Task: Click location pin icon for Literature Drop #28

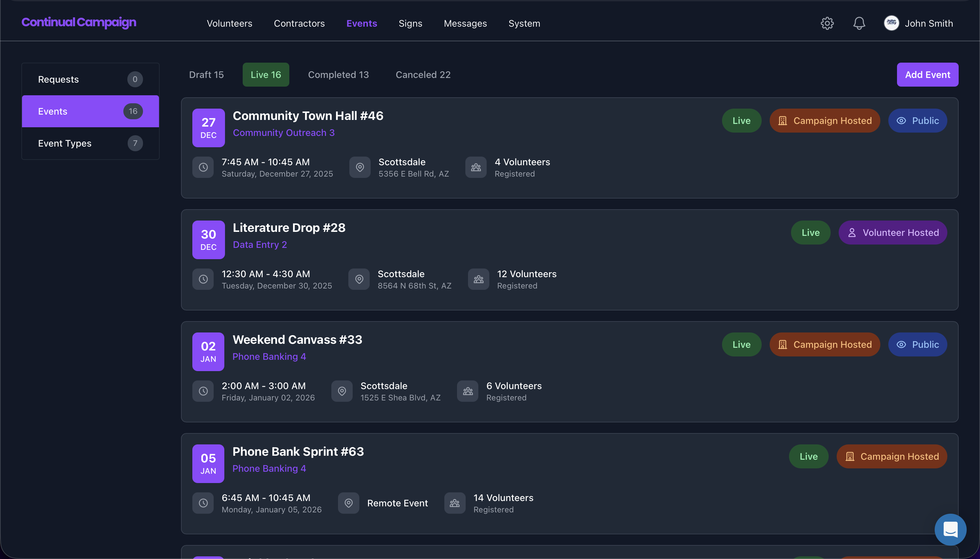Action: click(x=359, y=279)
